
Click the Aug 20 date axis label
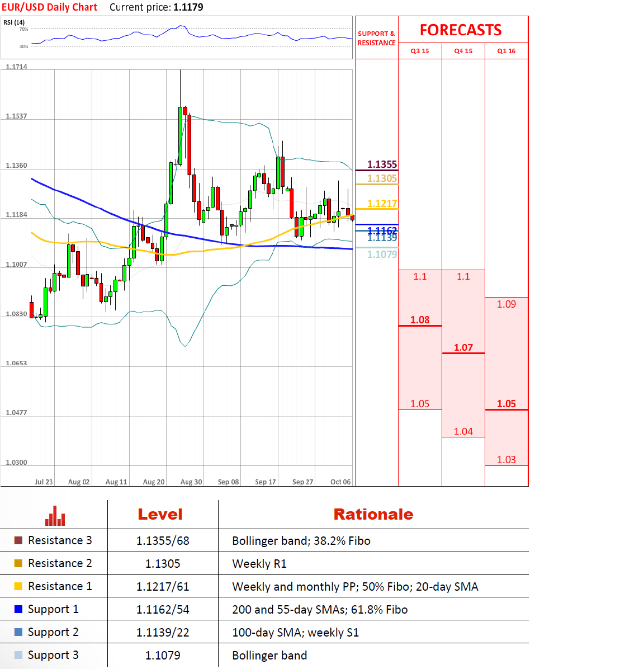pos(154,482)
